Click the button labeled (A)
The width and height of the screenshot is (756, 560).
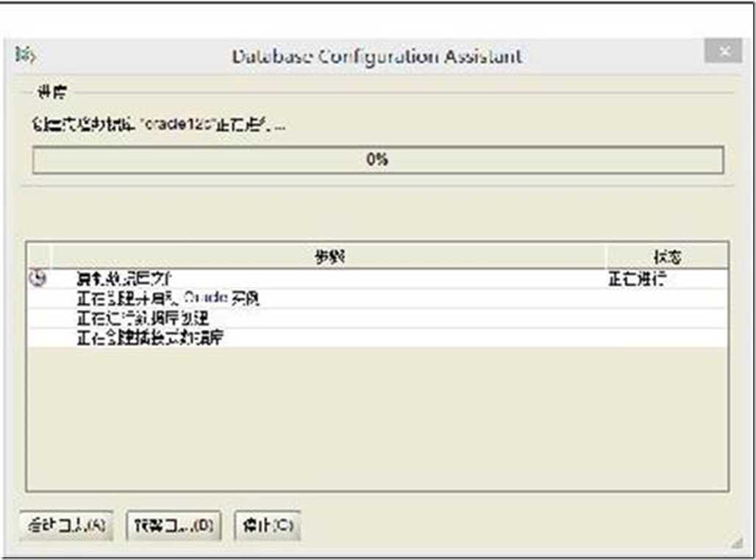(66, 525)
